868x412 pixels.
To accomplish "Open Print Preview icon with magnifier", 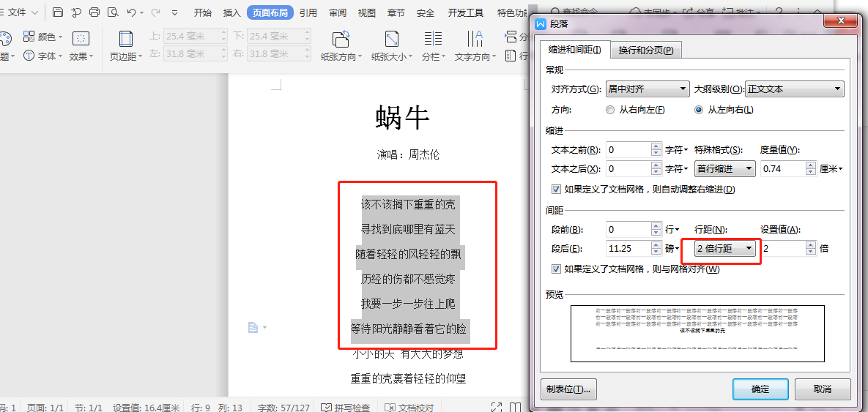I will click(x=113, y=12).
